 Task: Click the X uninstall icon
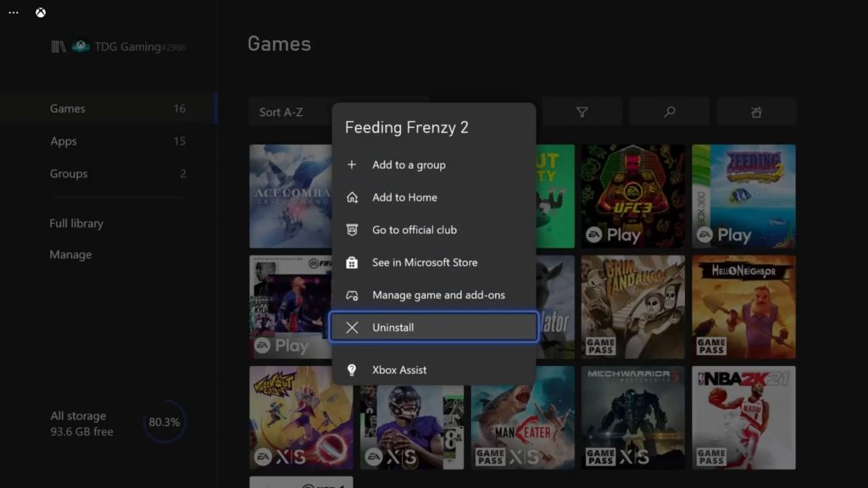[352, 328]
